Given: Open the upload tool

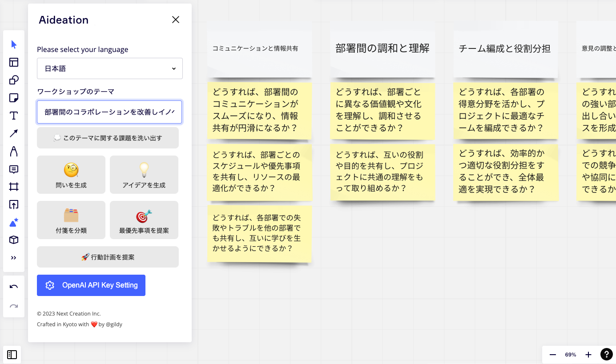Looking at the screenshot, I should click(x=14, y=204).
